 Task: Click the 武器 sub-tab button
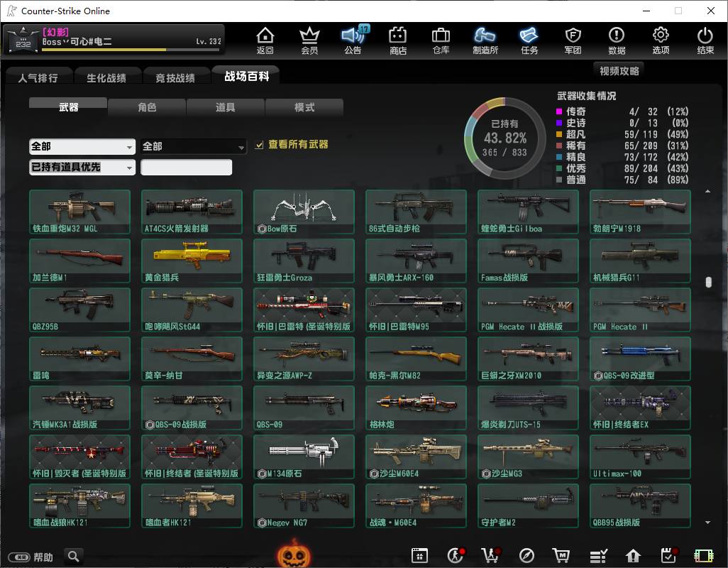pyautogui.click(x=68, y=106)
